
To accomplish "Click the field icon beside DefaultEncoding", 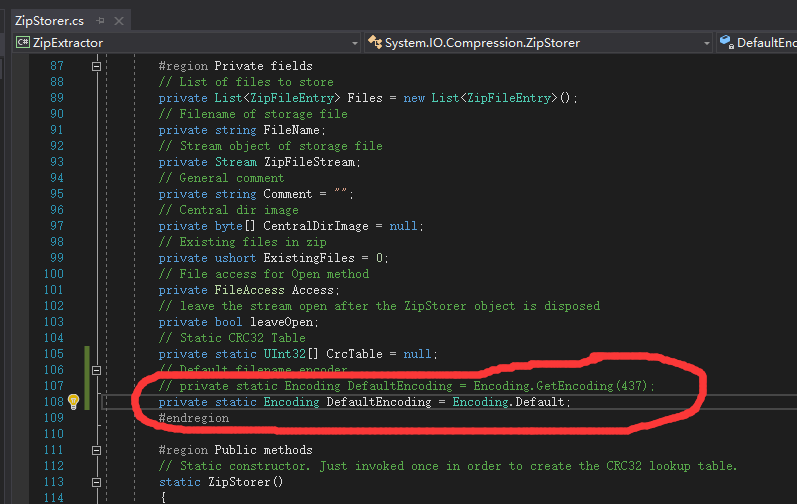I will coord(727,43).
